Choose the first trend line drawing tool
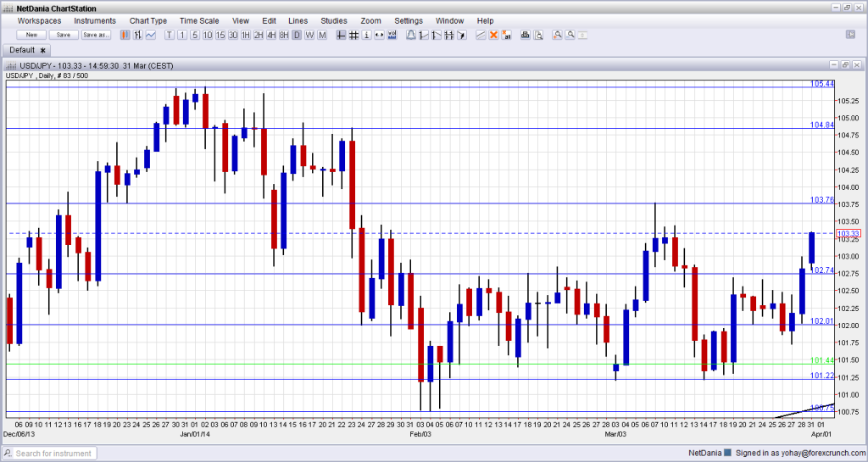868x462 pixels. (x=424, y=35)
